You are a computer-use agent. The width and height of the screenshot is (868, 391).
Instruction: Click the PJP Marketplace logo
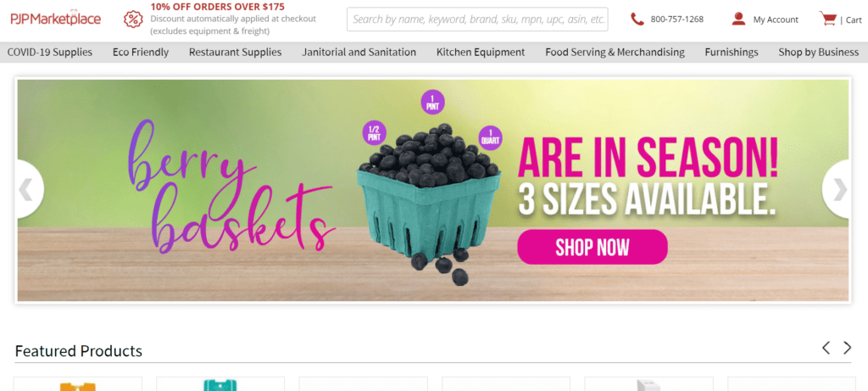point(55,19)
